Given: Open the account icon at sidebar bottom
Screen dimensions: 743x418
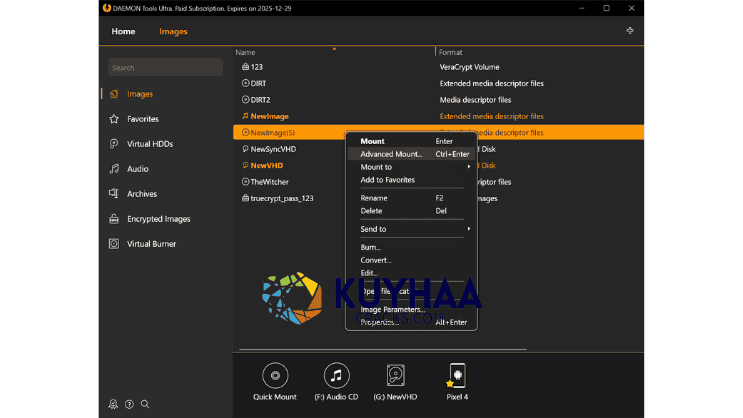Looking at the screenshot, I should (x=113, y=404).
